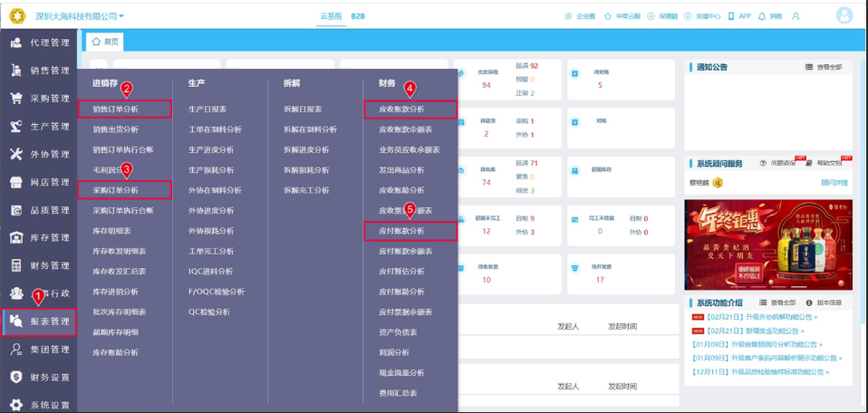Open 采购管理 in the left sidebar
The height and width of the screenshot is (413, 868).
40,99
